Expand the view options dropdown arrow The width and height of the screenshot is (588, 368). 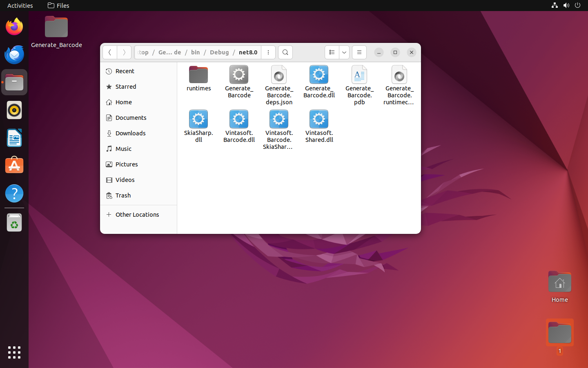tap(344, 52)
